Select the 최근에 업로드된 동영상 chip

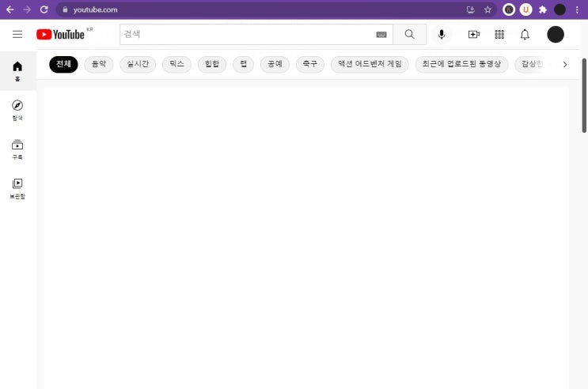click(461, 65)
